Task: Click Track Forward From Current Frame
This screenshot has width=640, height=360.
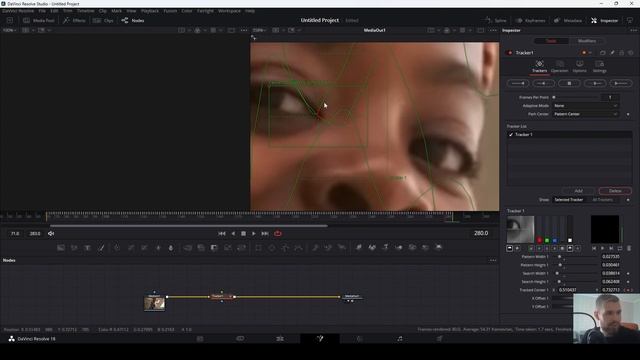Action: 595,83
